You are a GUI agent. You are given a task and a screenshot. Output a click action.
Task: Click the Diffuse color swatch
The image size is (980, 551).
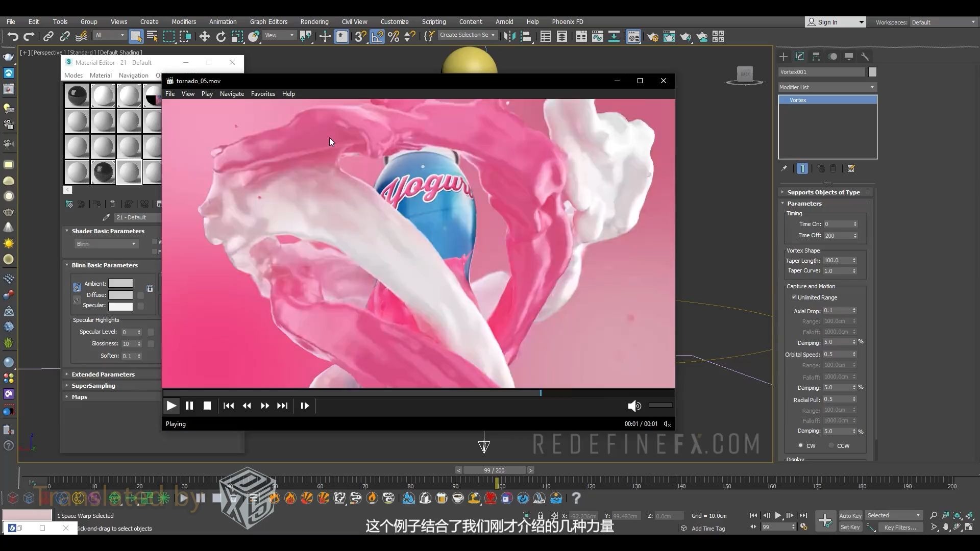121,295
